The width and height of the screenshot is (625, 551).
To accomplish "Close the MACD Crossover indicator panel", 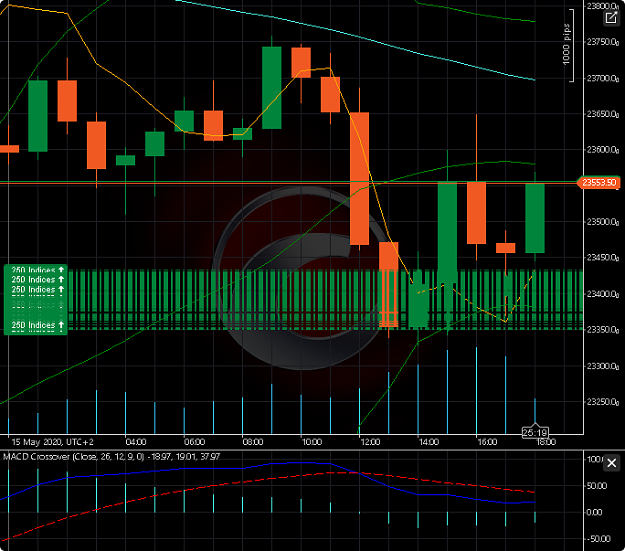I will click(611, 463).
